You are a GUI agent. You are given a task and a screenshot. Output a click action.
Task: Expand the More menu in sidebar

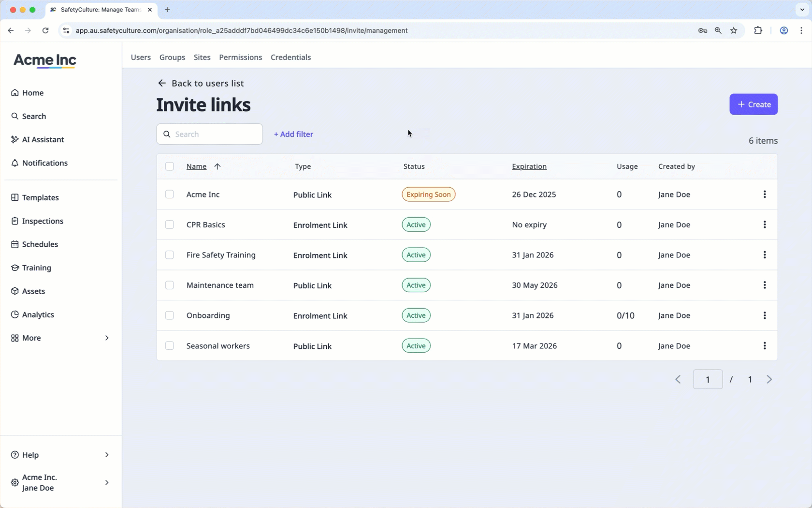click(60, 338)
